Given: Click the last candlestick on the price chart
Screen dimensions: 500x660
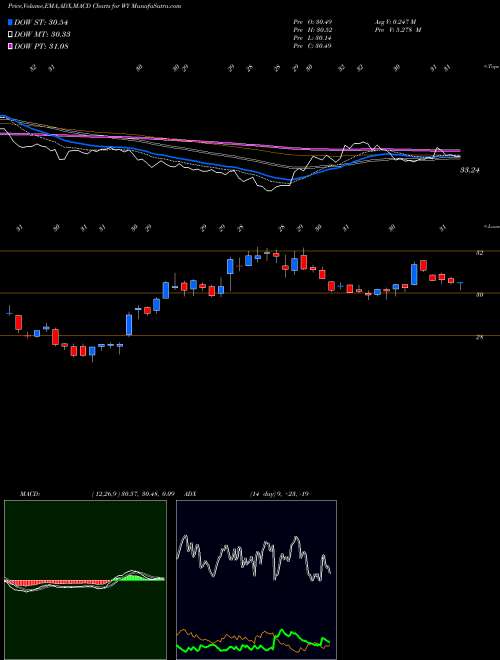Looking at the screenshot, I should (460, 285).
